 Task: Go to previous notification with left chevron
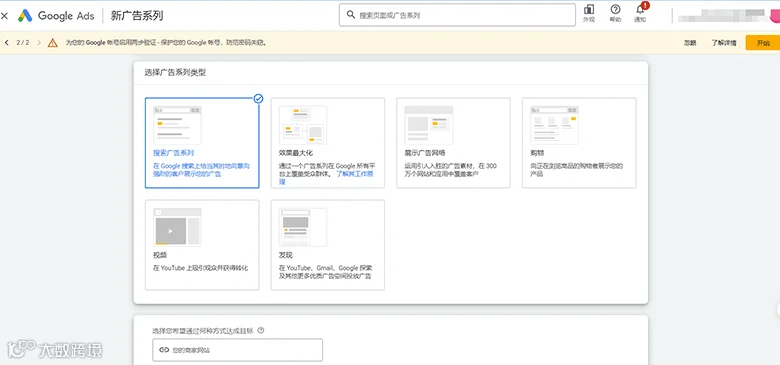(6, 43)
